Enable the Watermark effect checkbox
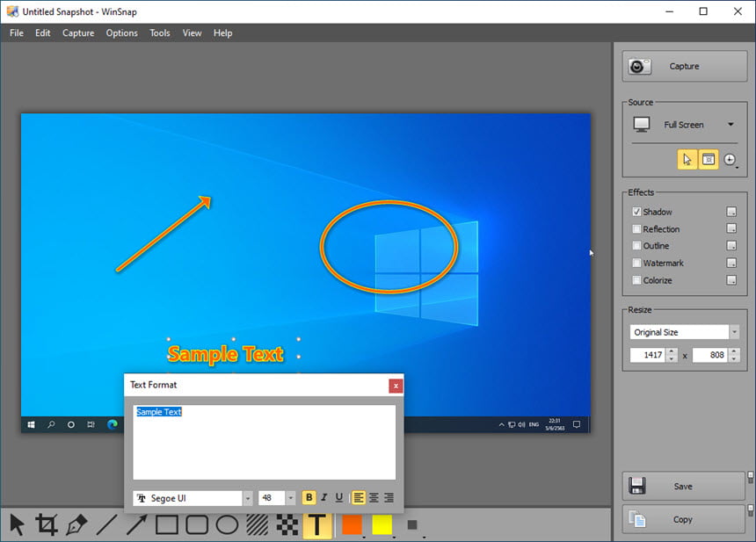This screenshot has height=542, width=756. (636, 263)
